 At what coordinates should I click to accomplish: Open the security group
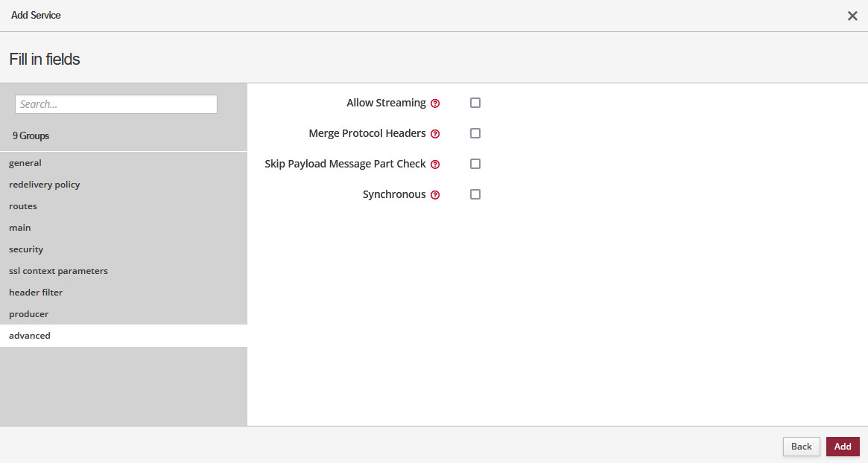pyautogui.click(x=26, y=249)
